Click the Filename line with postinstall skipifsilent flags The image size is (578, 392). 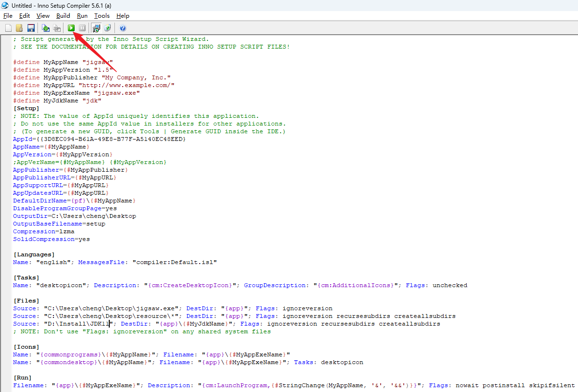click(294, 385)
